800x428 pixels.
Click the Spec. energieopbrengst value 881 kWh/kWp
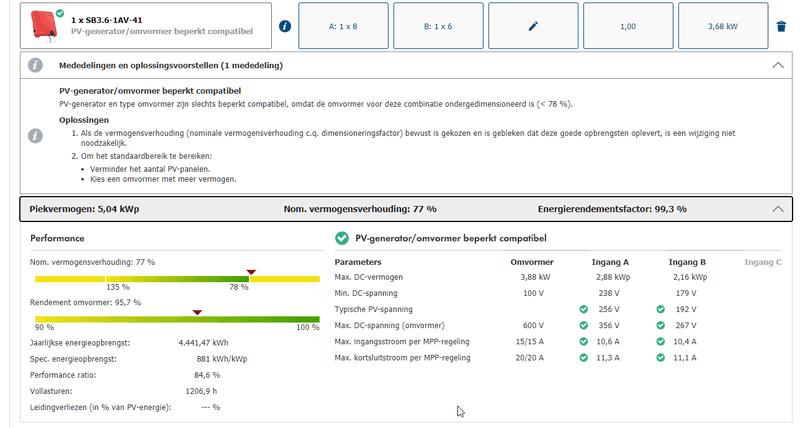[222, 359]
